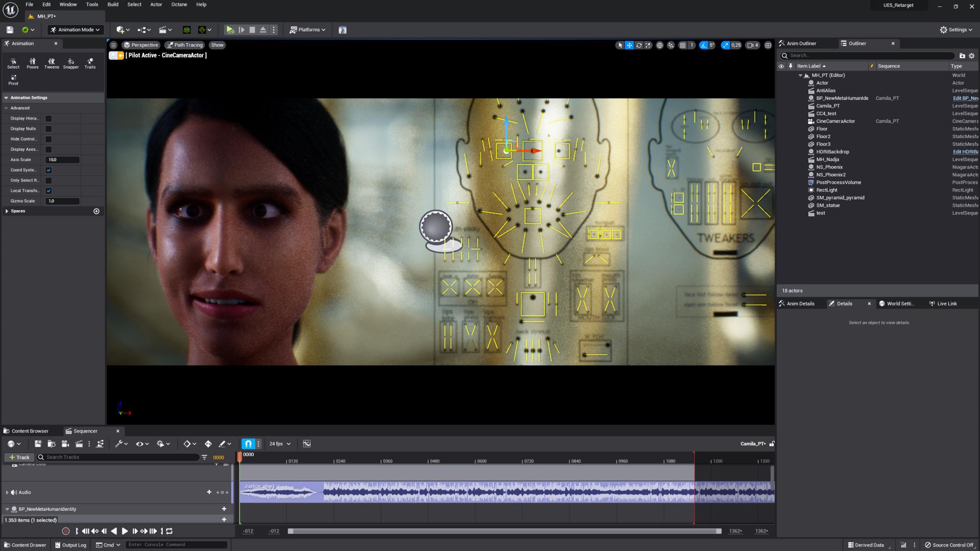Open viewport hamburger options menu
Viewport: 980px width, 551px height.
pyautogui.click(x=113, y=45)
